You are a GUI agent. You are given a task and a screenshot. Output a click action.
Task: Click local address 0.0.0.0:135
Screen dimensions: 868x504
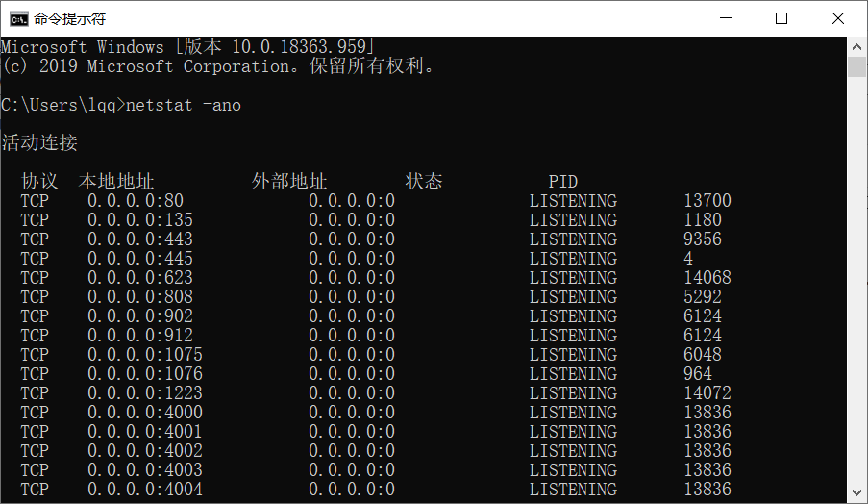point(140,220)
